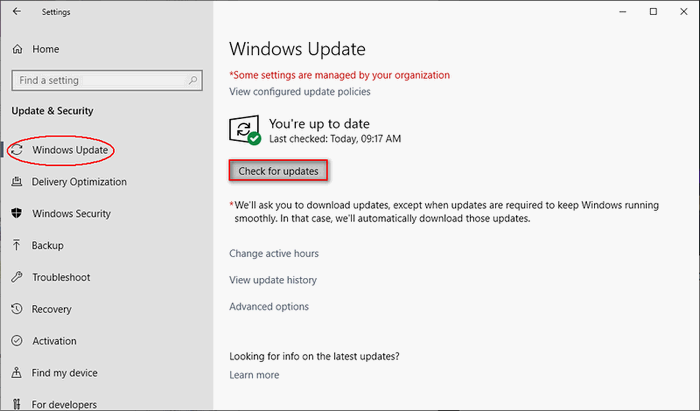The image size is (700, 411).
Task: Open View update history link
Action: [x=273, y=280]
